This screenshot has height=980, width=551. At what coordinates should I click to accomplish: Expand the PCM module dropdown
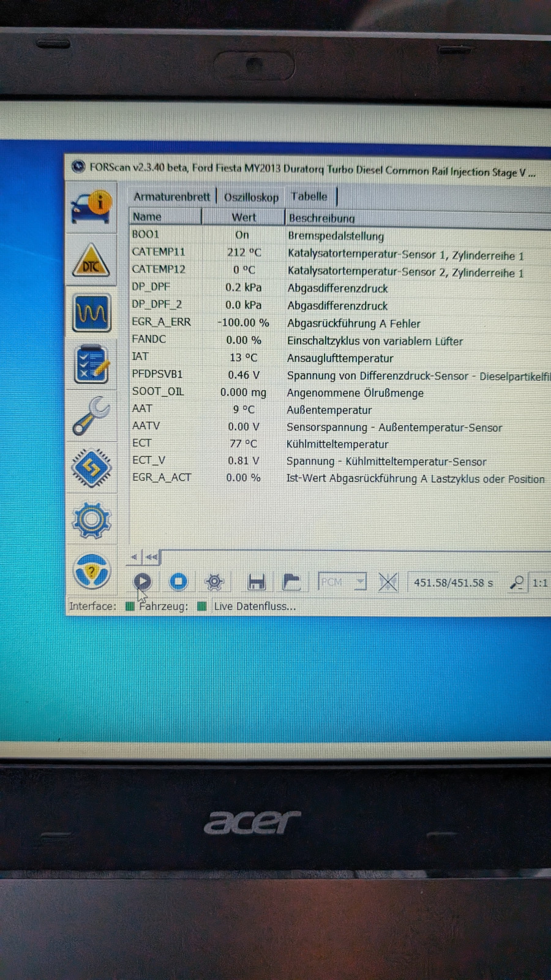(x=360, y=582)
